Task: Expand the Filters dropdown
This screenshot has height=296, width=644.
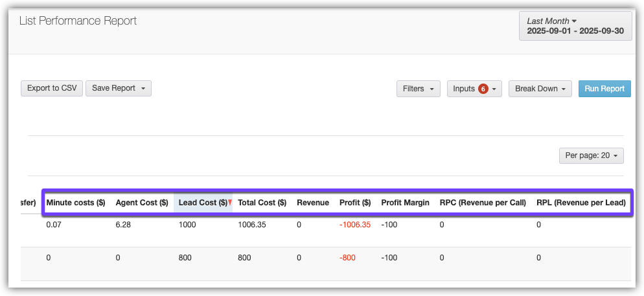Action: click(x=418, y=89)
